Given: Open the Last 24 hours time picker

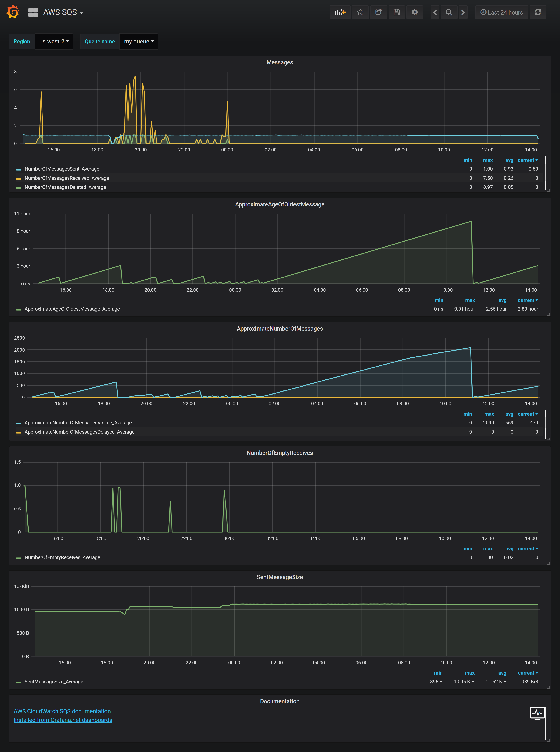Looking at the screenshot, I should pos(502,12).
